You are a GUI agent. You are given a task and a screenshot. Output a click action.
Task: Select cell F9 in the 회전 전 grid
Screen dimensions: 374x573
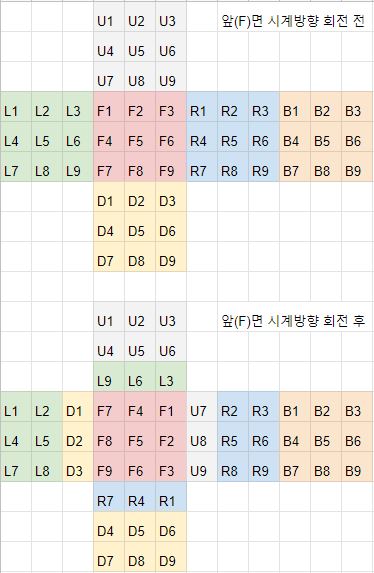tap(171, 167)
